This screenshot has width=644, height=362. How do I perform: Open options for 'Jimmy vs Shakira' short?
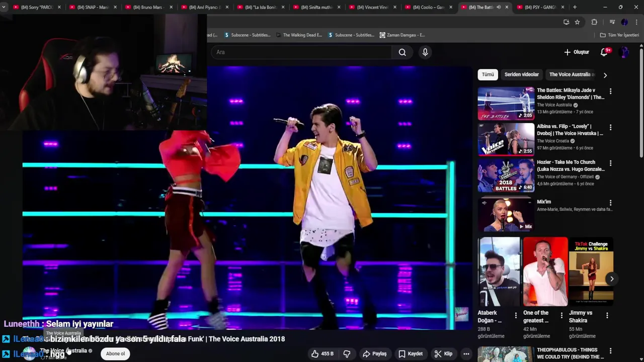pos(607,315)
